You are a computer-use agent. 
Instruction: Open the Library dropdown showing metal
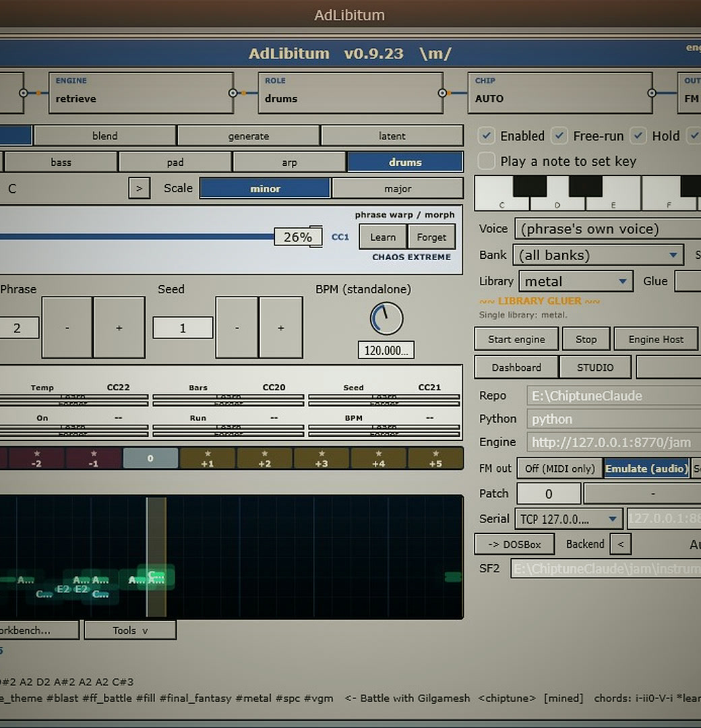576,281
